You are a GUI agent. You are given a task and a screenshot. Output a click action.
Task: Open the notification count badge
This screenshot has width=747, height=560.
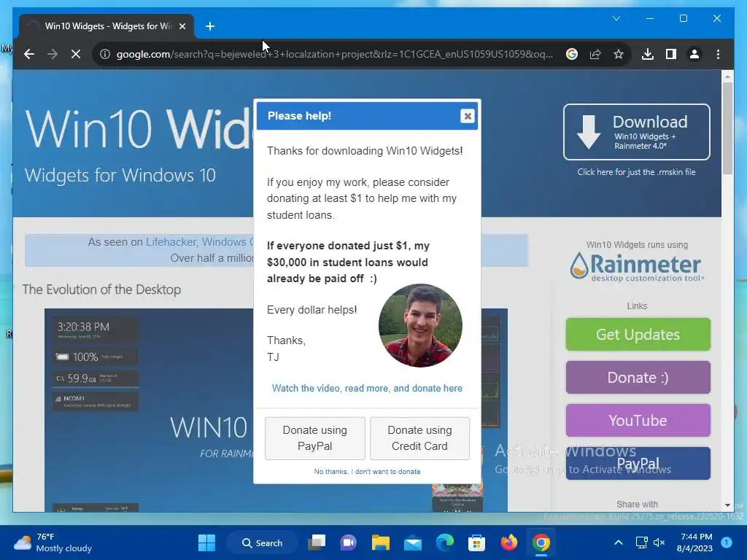pyautogui.click(x=727, y=542)
